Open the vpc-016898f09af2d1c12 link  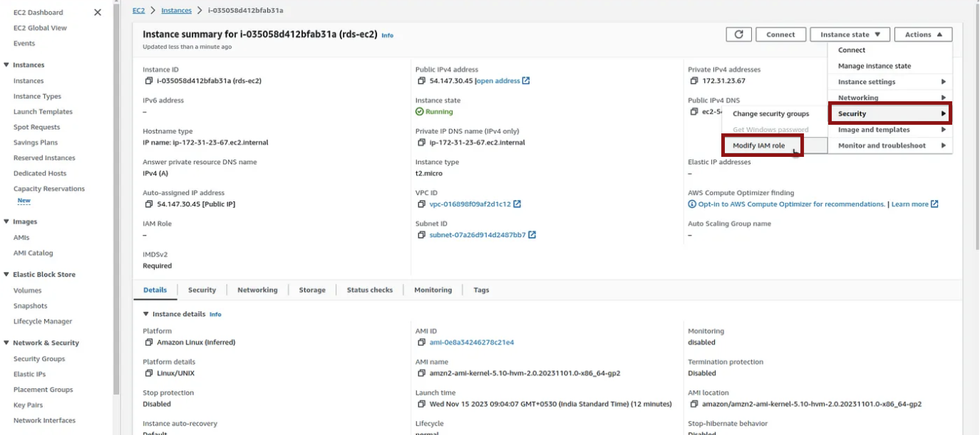point(470,204)
